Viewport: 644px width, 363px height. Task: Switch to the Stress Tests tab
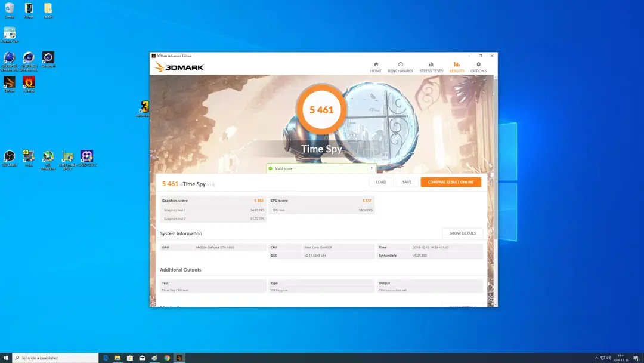click(x=431, y=67)
